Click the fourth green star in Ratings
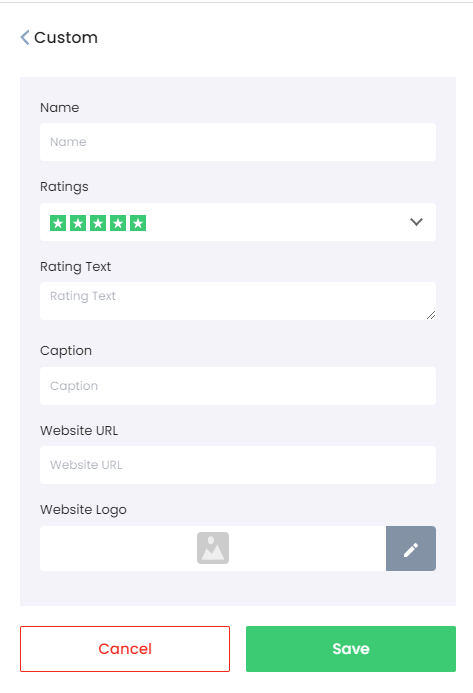 click(x=118, y=223)
